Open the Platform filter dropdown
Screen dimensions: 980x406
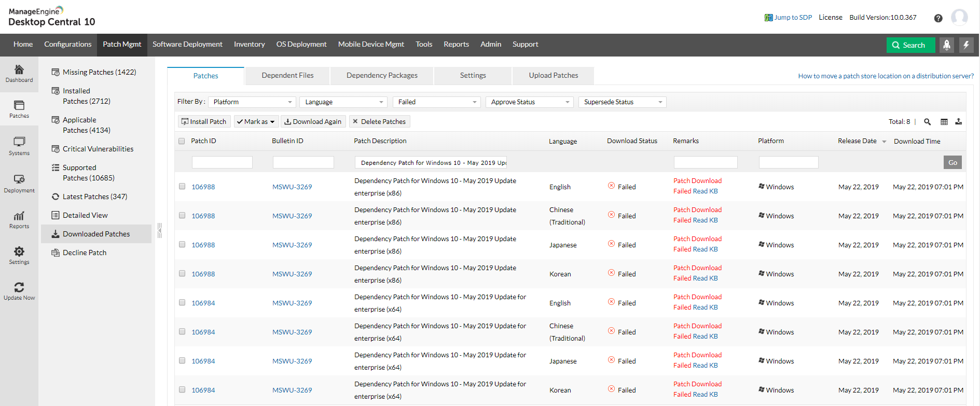[252, 102]
